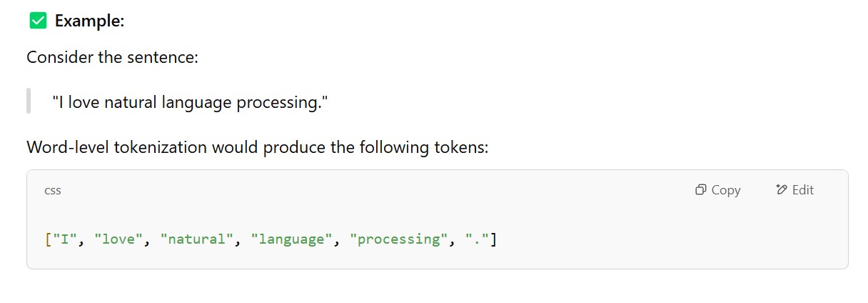Image resolution: width=868 pixels, height=303 pixels.
Task: Click the "Word-level tokenization would produce" paragraph
Action: click(x=257, y=147)
